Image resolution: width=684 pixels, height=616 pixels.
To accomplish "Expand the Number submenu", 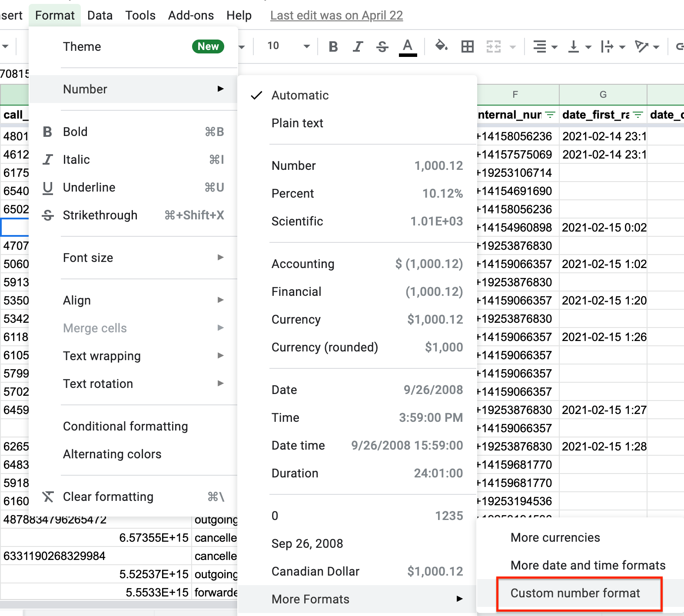I will point(133,89).
